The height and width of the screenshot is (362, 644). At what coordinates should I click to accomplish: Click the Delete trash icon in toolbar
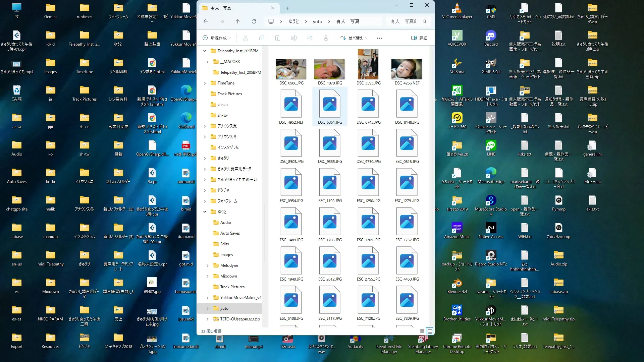click(x=326, y=38)
